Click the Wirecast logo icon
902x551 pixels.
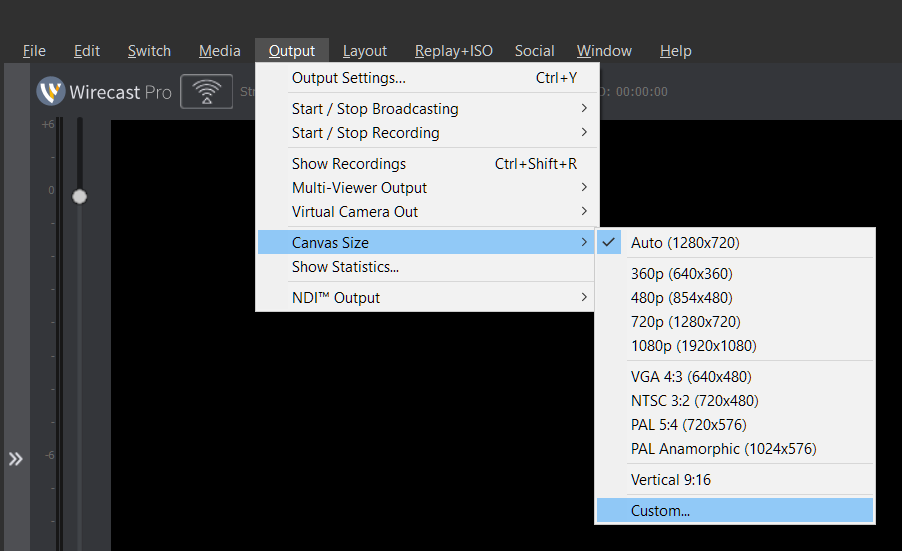pos(51,91)
